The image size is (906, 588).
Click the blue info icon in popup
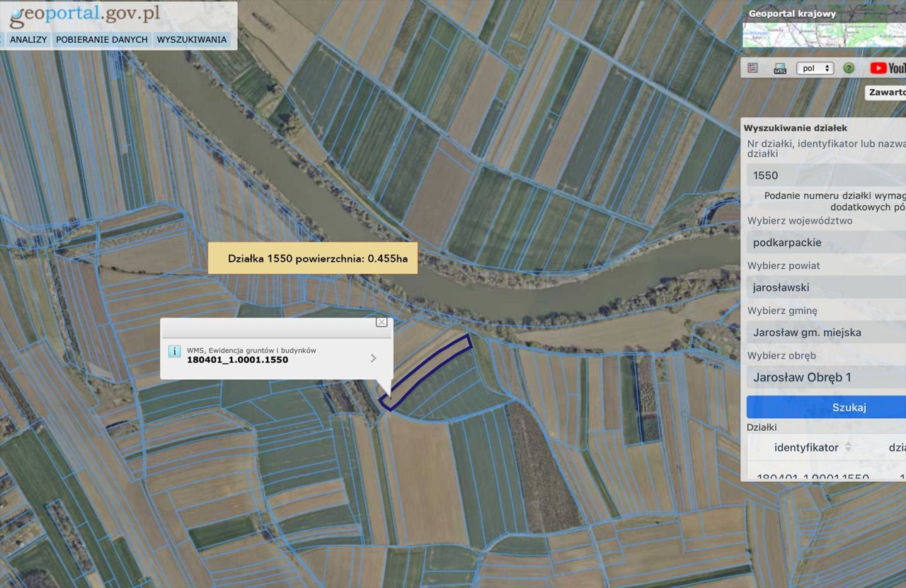(174, 351)
